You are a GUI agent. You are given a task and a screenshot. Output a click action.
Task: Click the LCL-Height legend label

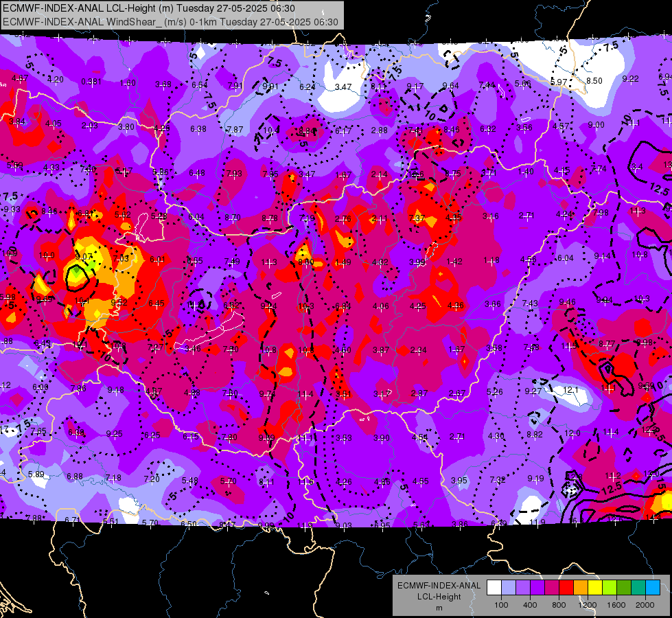(x=439, y=597)
